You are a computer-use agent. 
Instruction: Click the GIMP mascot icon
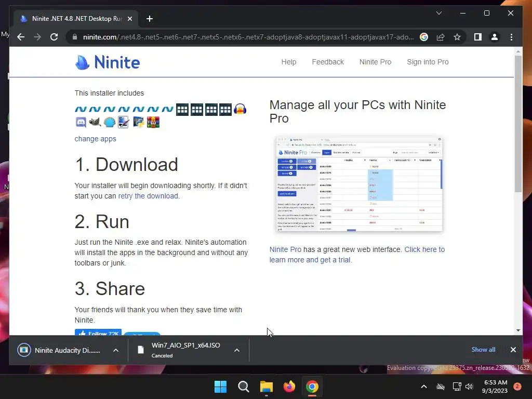click(95, 122)
